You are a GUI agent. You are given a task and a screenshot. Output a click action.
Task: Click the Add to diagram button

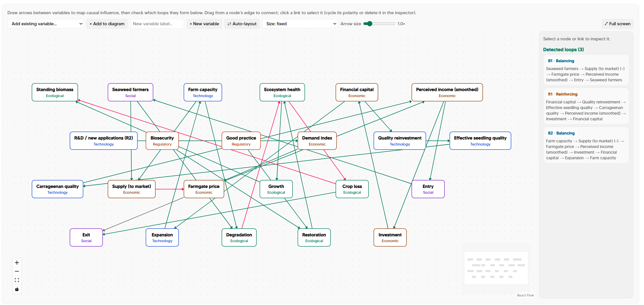[x=107, y=24]
